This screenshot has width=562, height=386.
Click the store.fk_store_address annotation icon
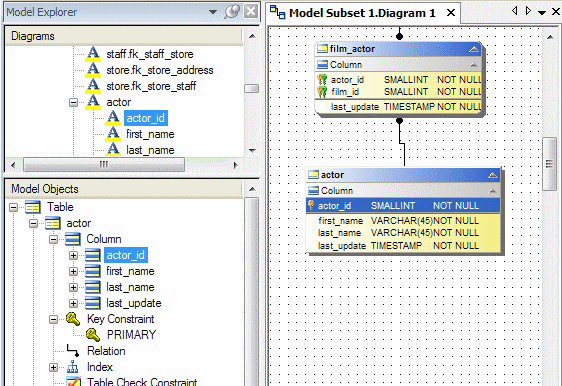[93, 70]
